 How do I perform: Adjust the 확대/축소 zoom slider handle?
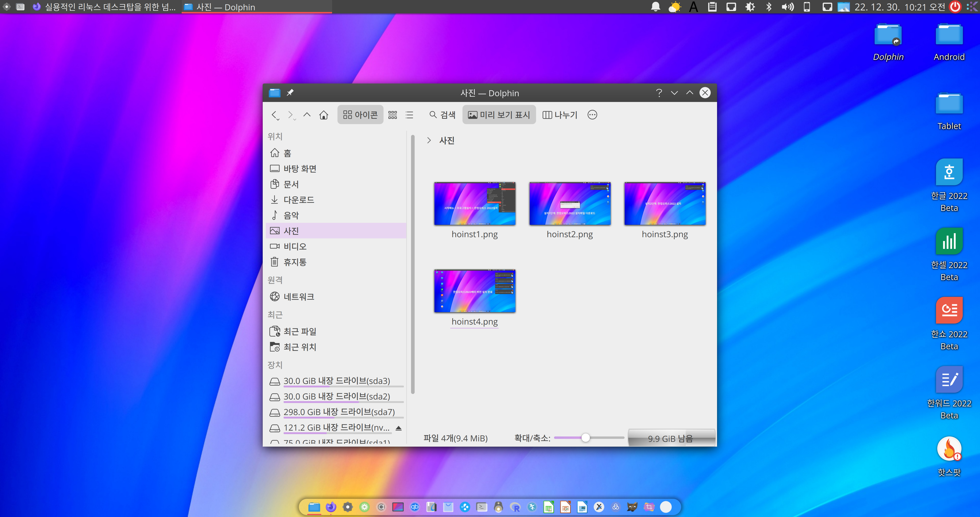pos(585,438)
